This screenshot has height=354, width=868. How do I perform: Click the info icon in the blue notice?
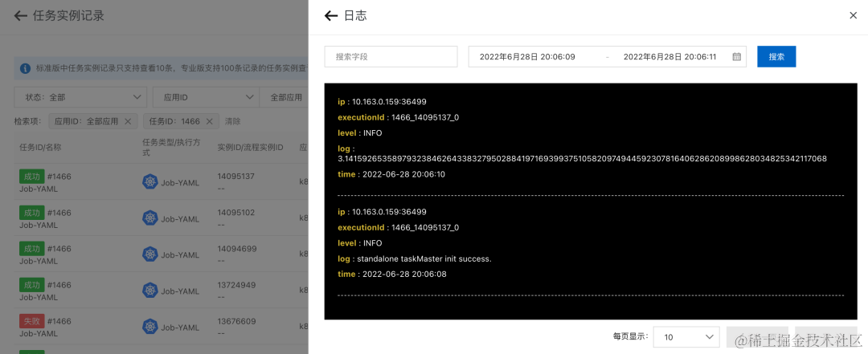[x=25, y=68]
